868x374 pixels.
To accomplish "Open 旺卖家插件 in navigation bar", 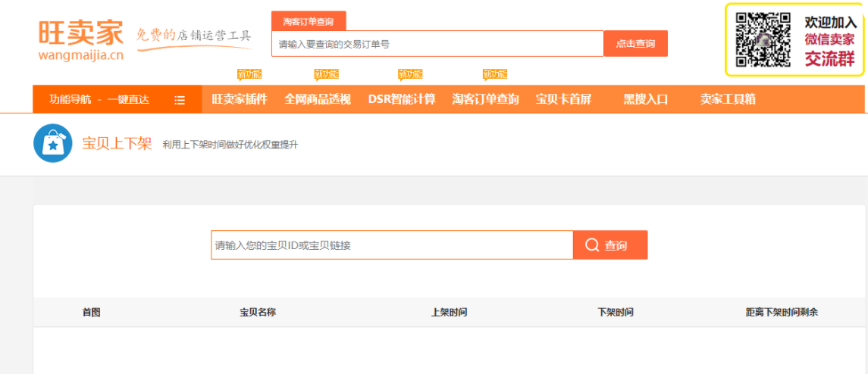I will click(x=239, y=100).
